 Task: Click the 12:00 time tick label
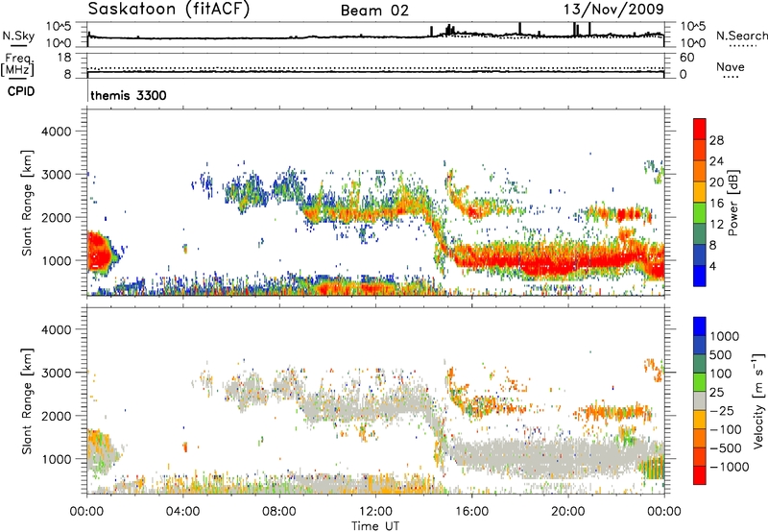[x=375, y=512]
